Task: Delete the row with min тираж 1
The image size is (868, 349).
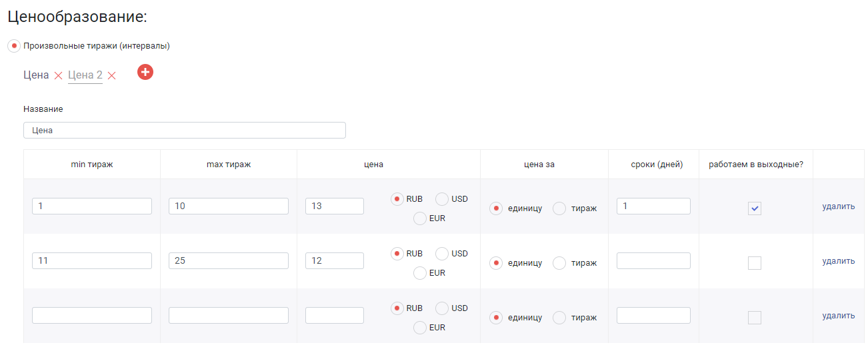Action: (839, 206)
